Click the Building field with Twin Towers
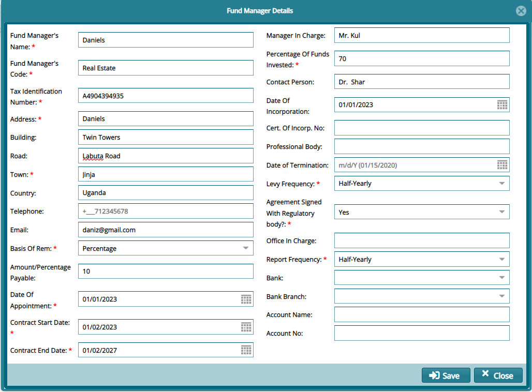The image size is (532, 392). point(166,138)
